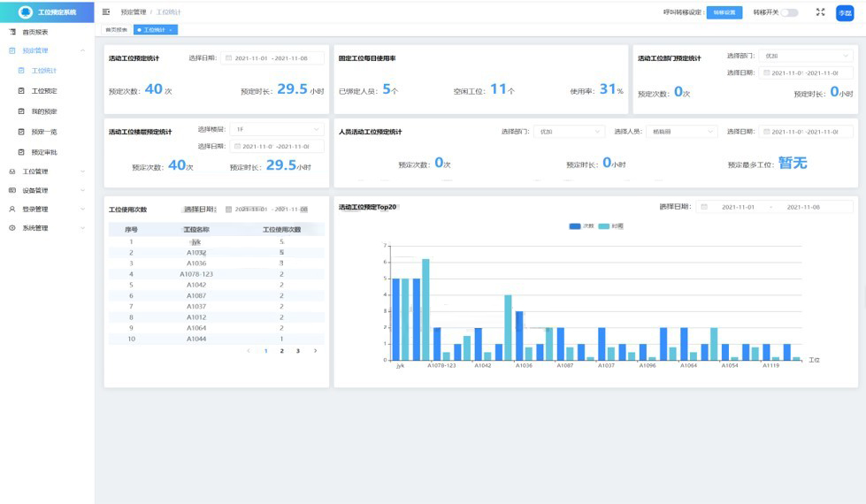Screen dimensions: 866x504
Task: Open 工位预定 in the sidebar menu
Action: pos(44,91)
